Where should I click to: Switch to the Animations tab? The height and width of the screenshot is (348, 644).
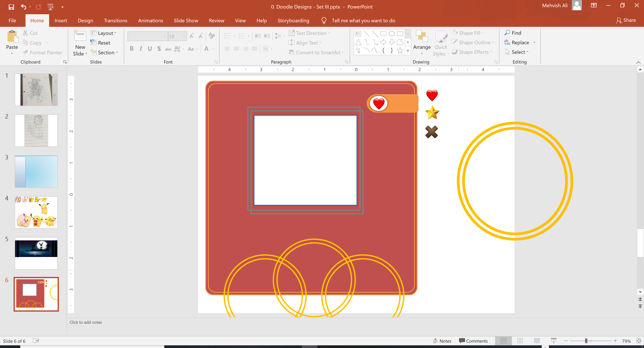pyautogui.click(x=150, y=20)
